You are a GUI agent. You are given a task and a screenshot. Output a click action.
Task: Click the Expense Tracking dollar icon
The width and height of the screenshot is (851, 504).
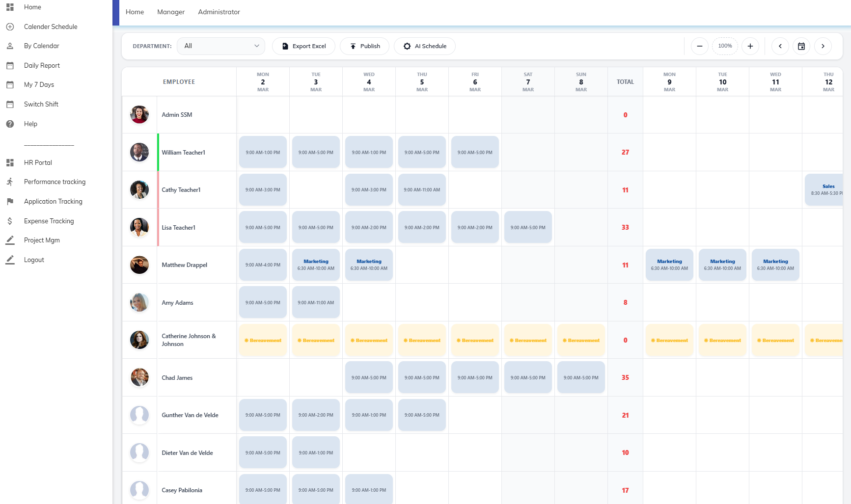(x=10, y=221)
